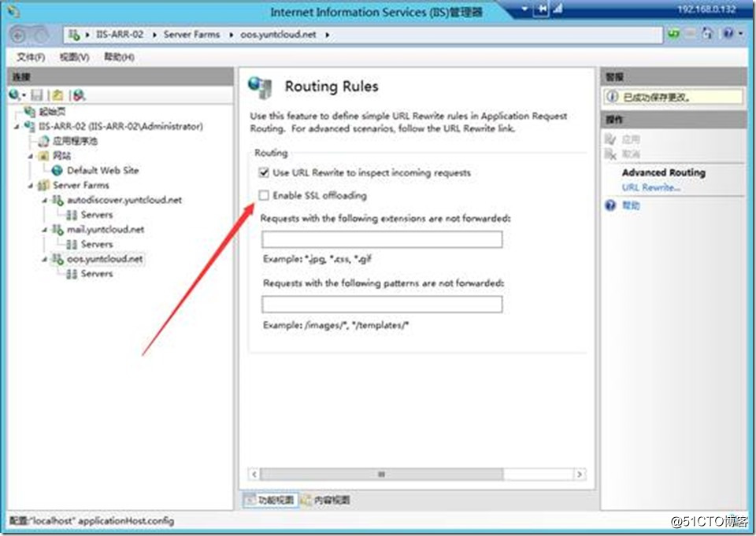Click the save (floppy disk) icon in the Connections toolbar

(x=37, y=95)
